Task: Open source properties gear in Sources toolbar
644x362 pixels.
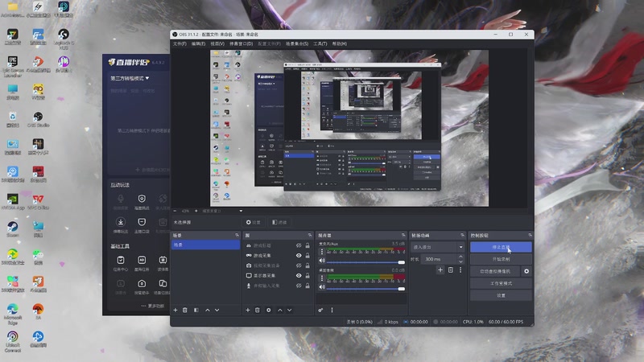Action: point(269,311)
